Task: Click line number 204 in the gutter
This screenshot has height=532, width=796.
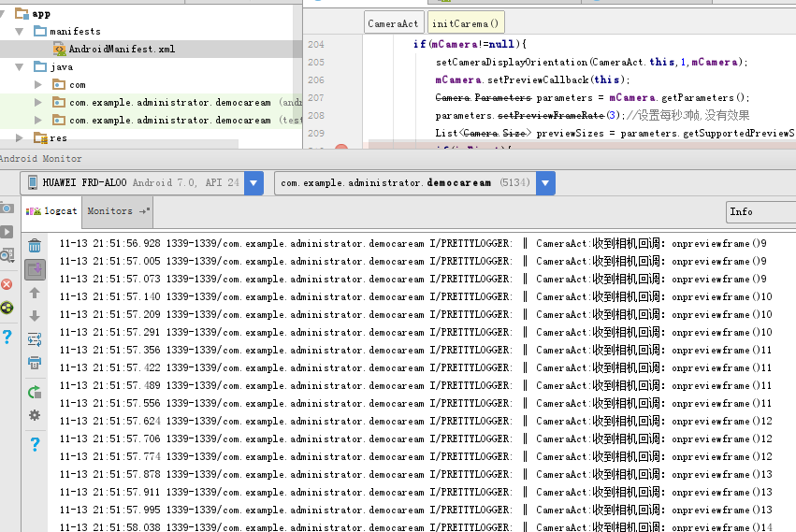Action: [x=316, y=45]
